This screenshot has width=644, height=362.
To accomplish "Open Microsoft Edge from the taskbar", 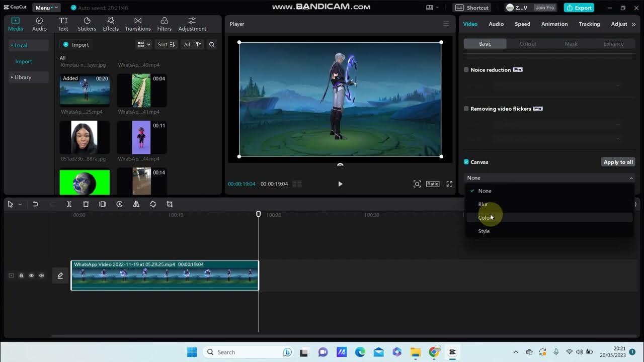I will click(x=360, y=352).
